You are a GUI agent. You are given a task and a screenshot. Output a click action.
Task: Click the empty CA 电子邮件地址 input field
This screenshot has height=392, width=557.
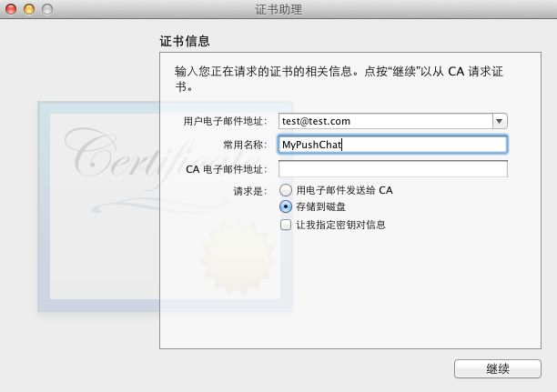(393, 168)
